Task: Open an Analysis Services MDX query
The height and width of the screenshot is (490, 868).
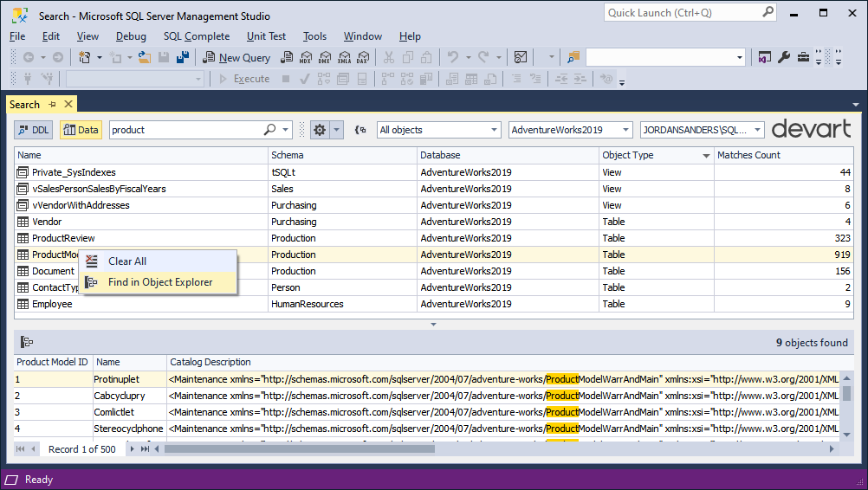Action: (306, 57)
